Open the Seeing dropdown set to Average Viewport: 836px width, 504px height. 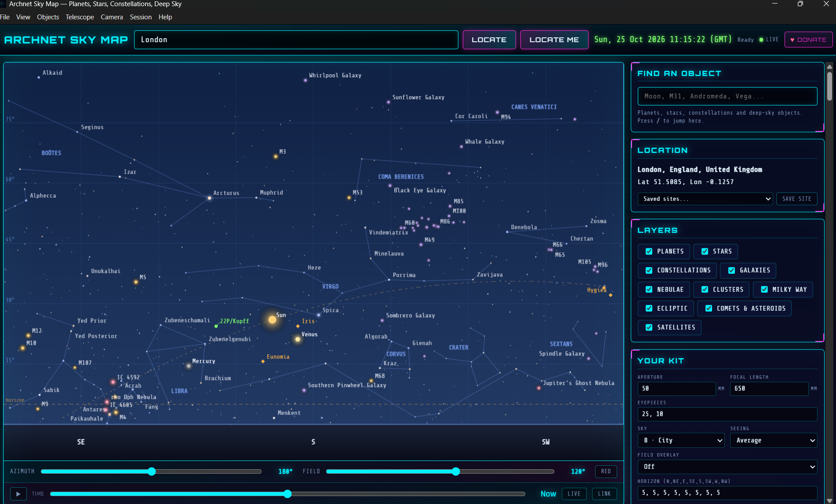click(x=774, y=440)
